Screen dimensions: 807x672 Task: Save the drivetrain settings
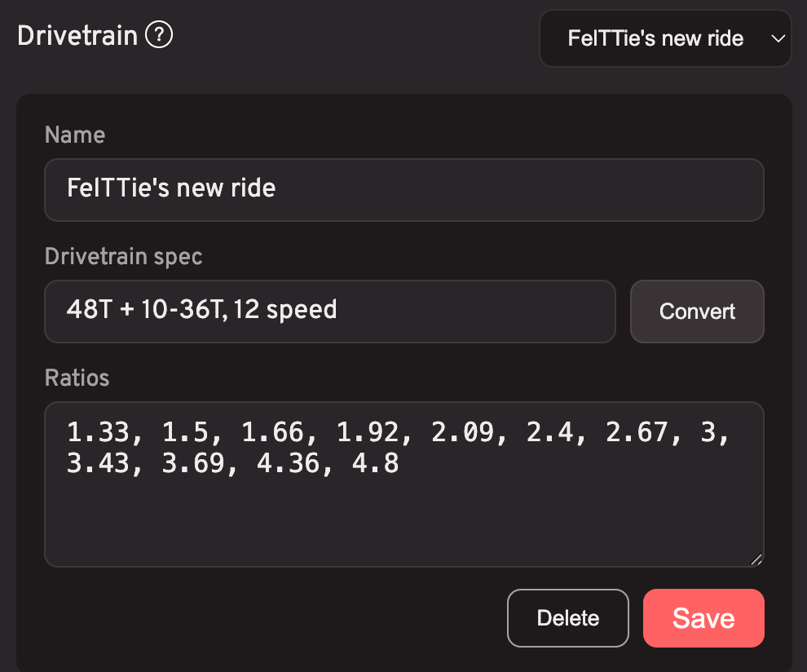click(703, 618)
